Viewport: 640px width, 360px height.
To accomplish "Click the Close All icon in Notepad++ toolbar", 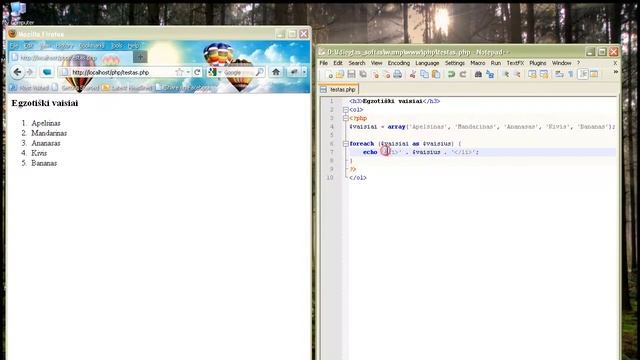I will (386, 74).
